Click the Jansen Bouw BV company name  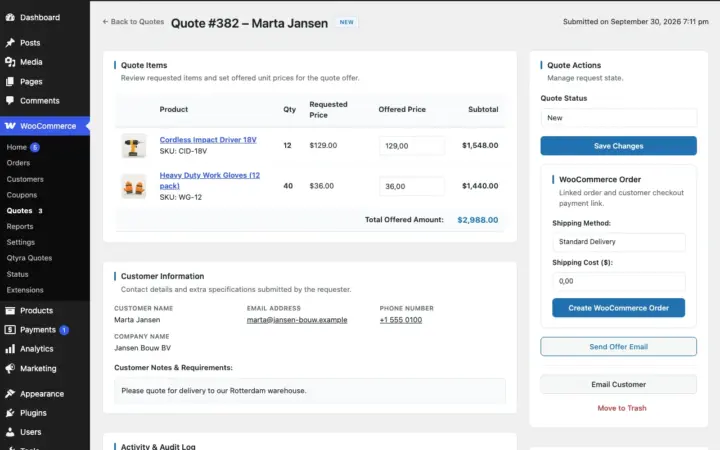point(142,348)
